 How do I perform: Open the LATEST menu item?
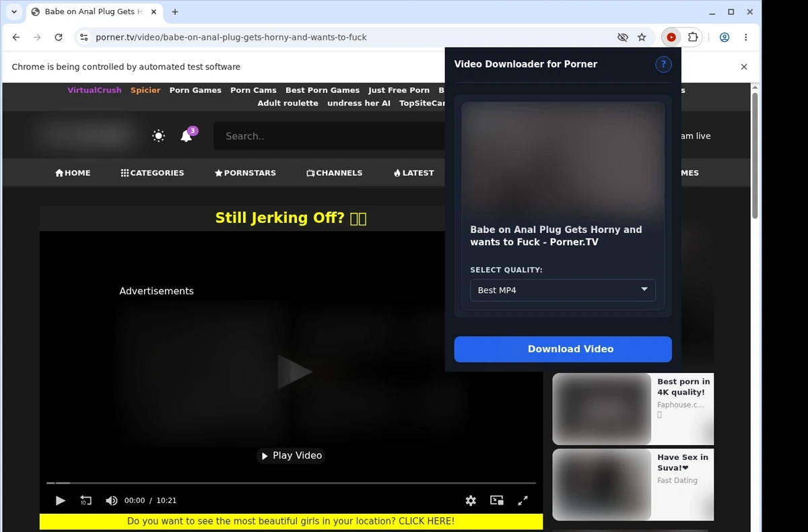[x=413, y=173]
